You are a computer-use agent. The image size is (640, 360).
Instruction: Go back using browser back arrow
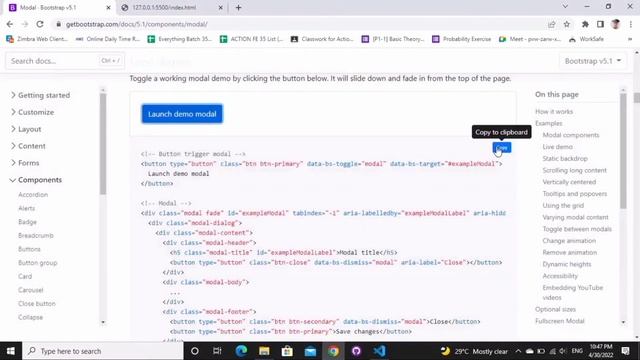click(x=10, y=24)
